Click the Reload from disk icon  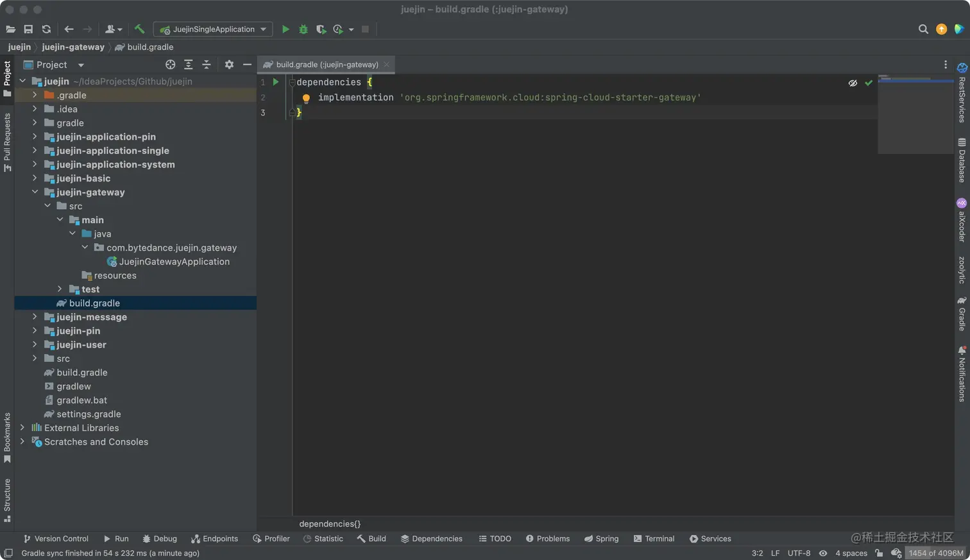[46, 29]
